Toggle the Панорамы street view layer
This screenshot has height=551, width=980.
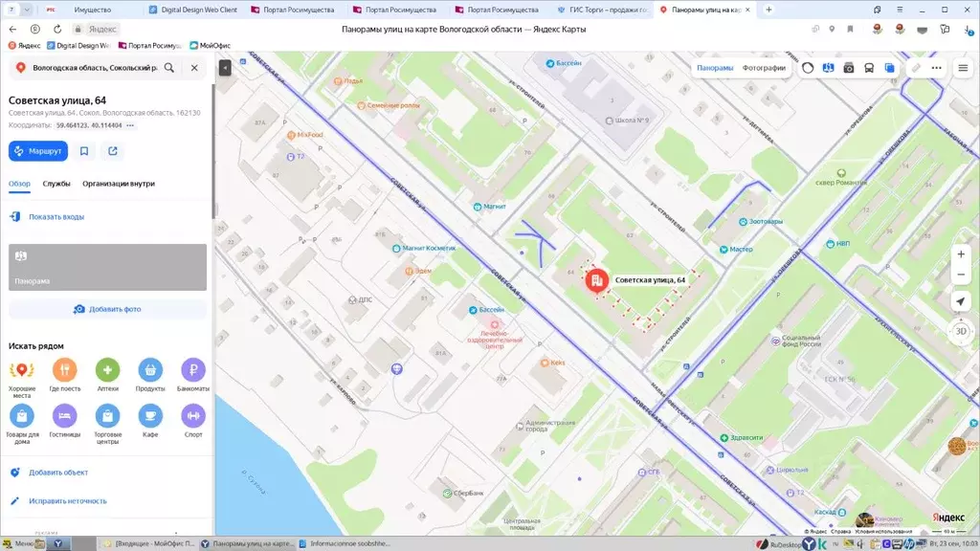[x=715, y=68]
